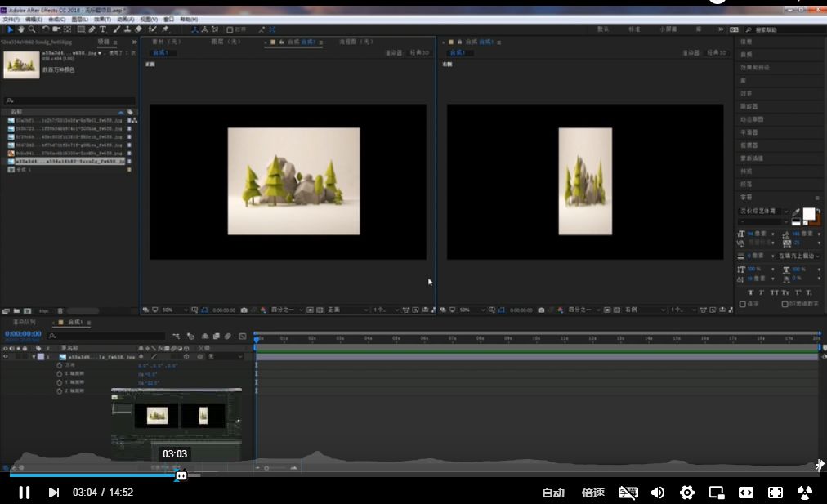Click the Frame Blending icon in timeline

pos(217,336)
